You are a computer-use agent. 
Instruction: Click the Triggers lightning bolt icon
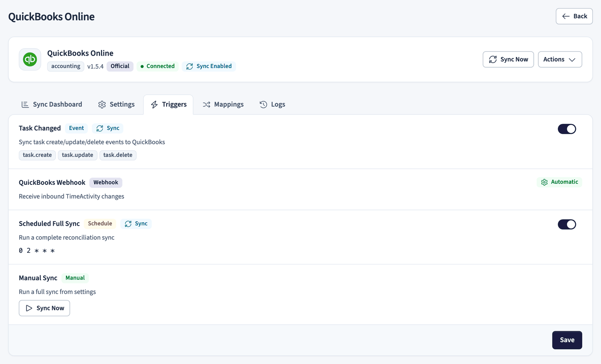tap(154, 104)
